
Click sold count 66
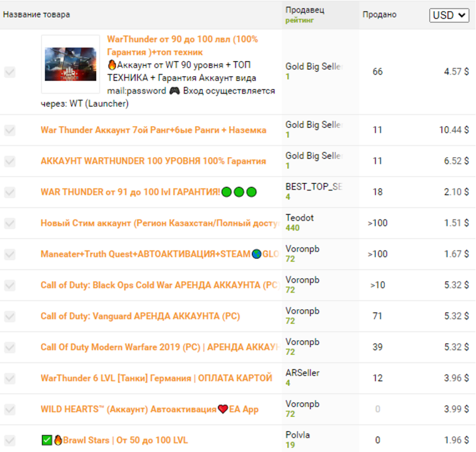tap(377, 72)
